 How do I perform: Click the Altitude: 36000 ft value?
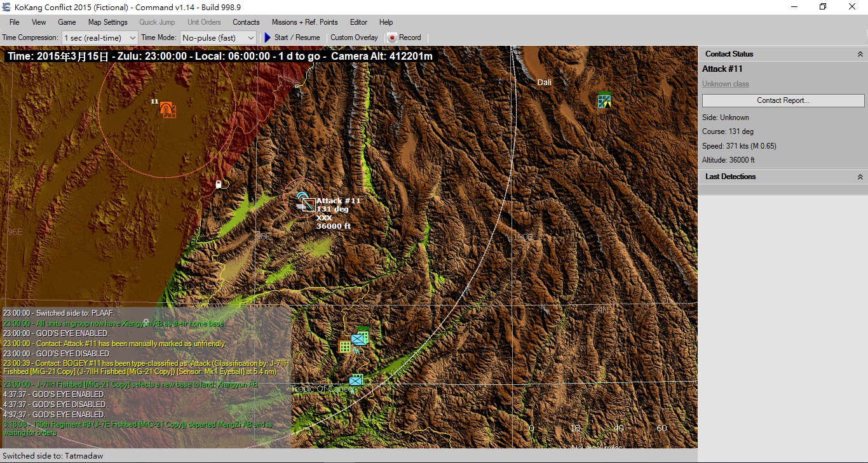pos(728,160)
